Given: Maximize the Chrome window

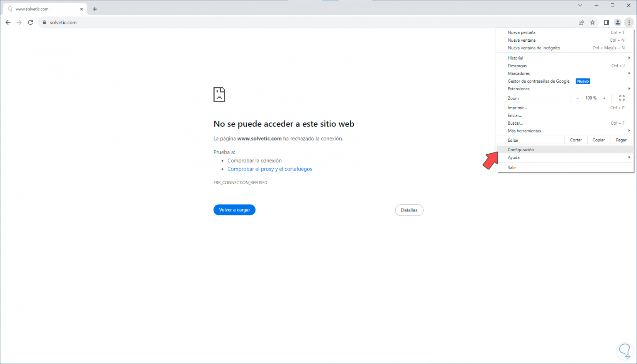Looking at the screenshot, I should 613,5.
